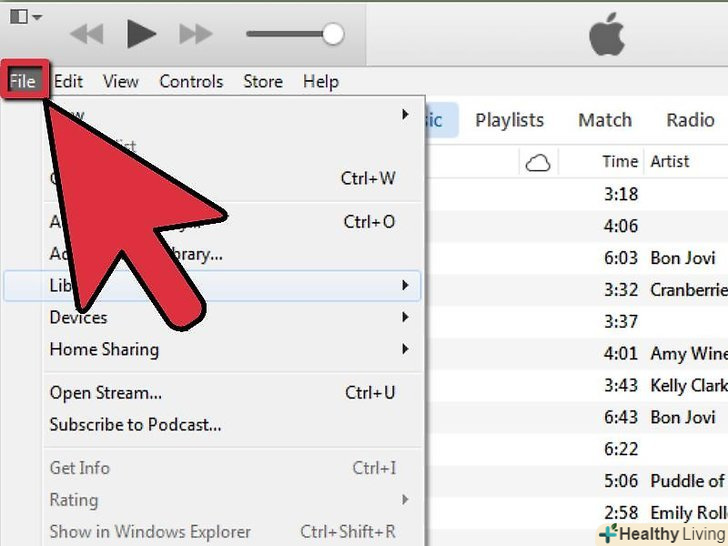This screenshot has height=546, width=728.
Task: Expand the Library submenu arrow
Action: 405,285
